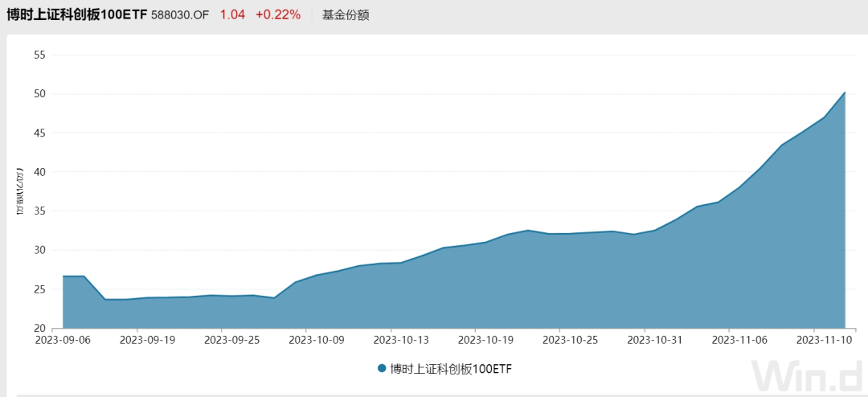Open the 博时上证科创板100ETF title in header
The image size is (868, 397).
click(77, 14)
